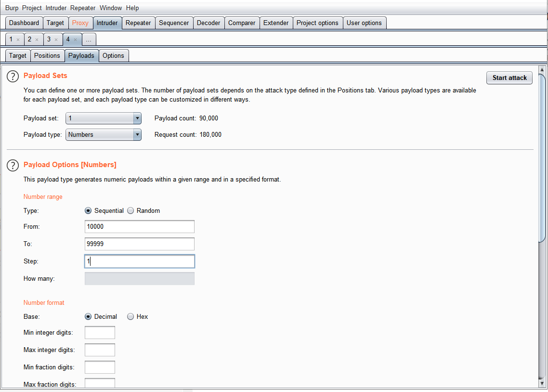
Task: Open the Repeater menu
Action: 83,8
